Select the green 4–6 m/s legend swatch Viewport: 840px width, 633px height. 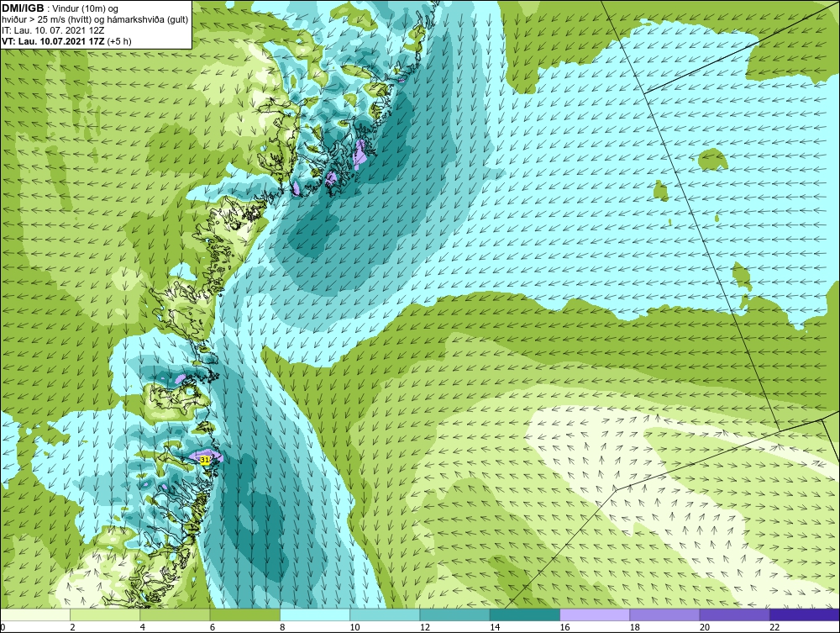(176, 615)
